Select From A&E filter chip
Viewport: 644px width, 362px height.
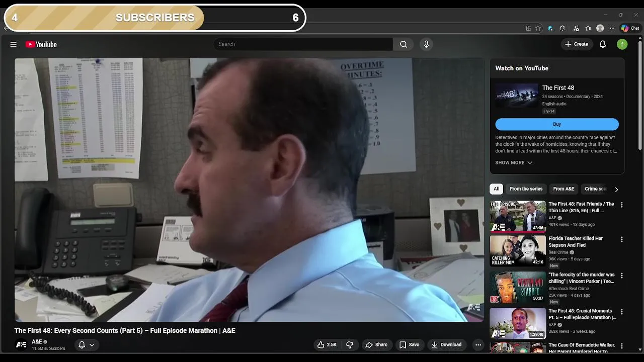point(563,189)
